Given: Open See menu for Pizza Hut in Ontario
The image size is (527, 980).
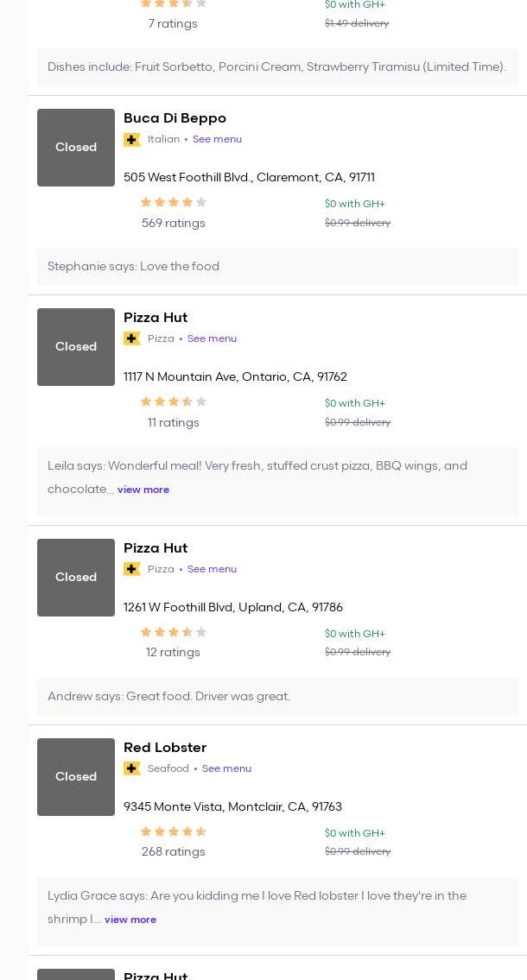Looking at the screenshot, I should click(212, 338).
